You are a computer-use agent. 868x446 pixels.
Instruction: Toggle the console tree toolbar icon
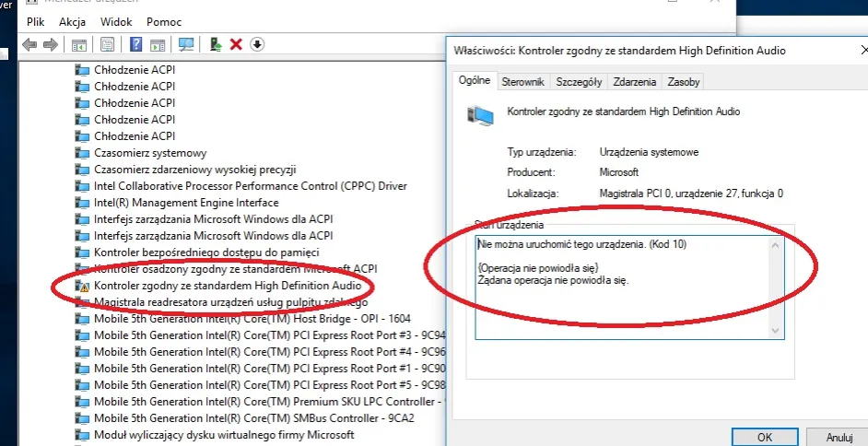pyautogui.click(x=79, y=45)
